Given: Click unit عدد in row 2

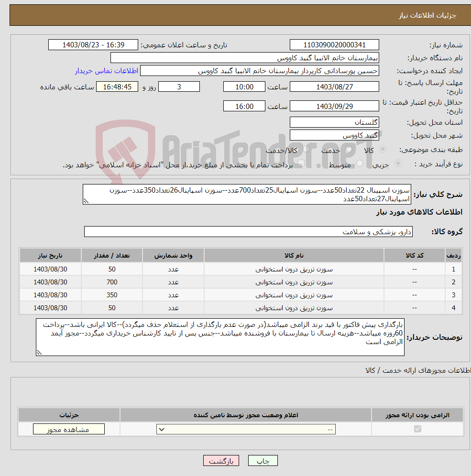Looking at the screenshot, I should click(173, 282).
